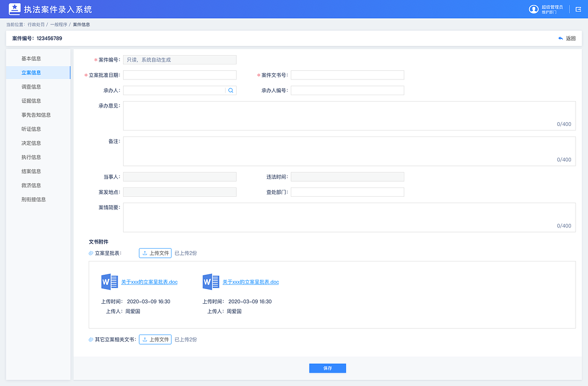Open first Word document icon
This screenshot has width=588, height=386.
(x=110, y=282)
